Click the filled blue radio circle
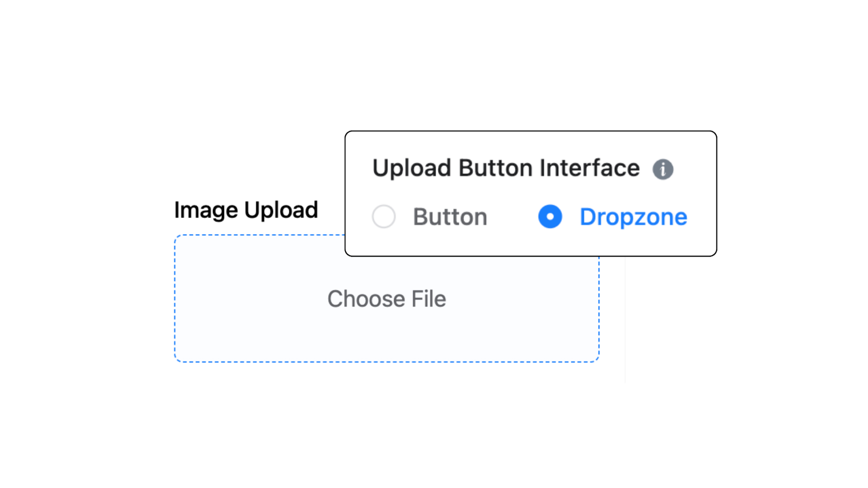This screenshot has height=488, width=868. (x=550, y=216)
